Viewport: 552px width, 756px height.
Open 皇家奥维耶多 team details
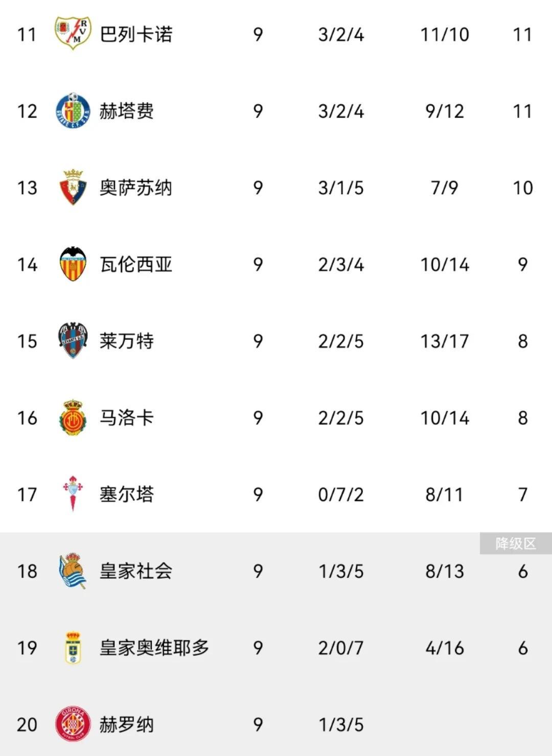pos(154,648)
